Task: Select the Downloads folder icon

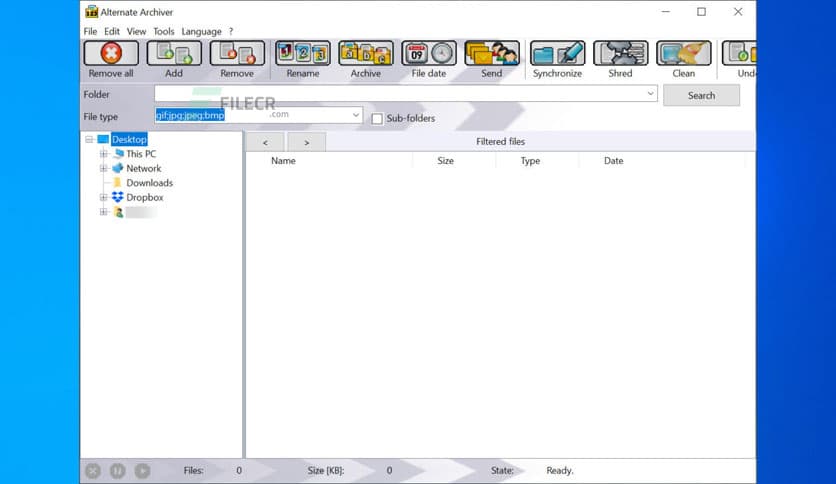Action: coord(118,182)
